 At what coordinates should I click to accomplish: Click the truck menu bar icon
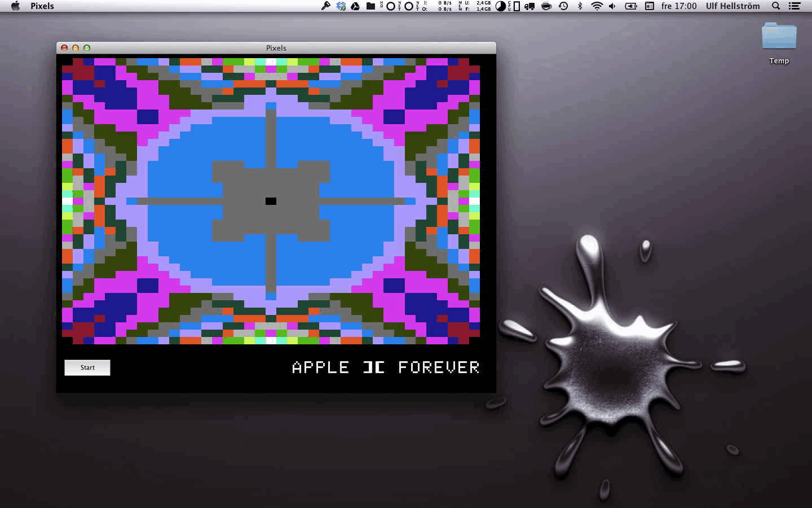pyautogui.click(x=529, y=6)
